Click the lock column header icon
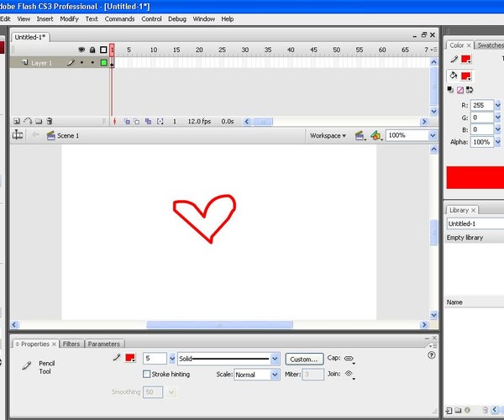Image resolution: width=504 pixels, height=420 pixels. point(92,50)
